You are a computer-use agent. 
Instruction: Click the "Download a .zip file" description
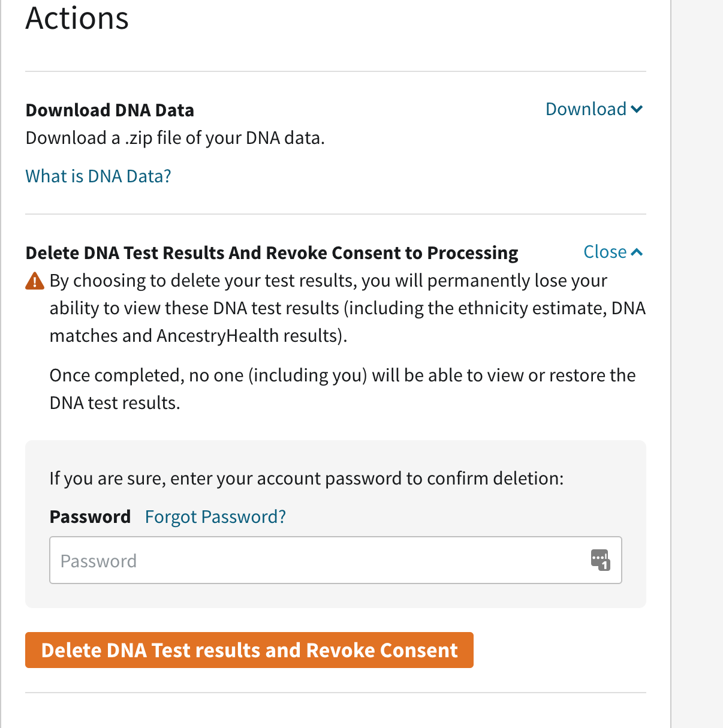176,138
